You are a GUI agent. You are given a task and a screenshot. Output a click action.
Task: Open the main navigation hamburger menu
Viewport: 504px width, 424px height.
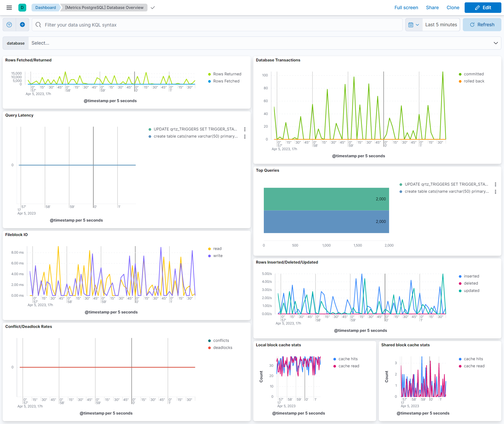pyautogui.click(x=9, y=8)
